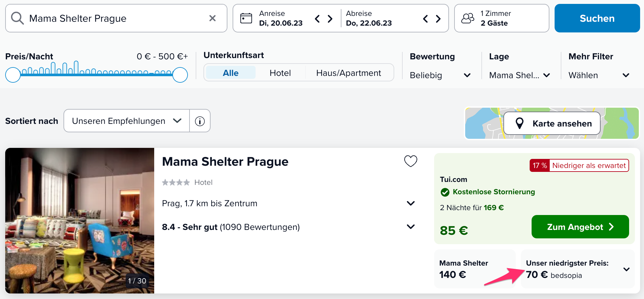Open the guests and rooms selector
Viewport: 644px width, 299px height.
click(x=502, y=18)
